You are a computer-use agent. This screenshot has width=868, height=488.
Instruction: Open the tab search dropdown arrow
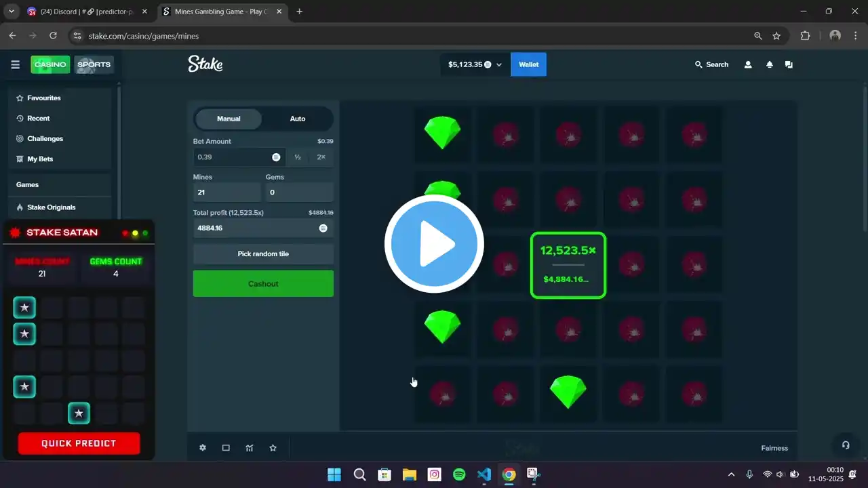tap(11, 12)
